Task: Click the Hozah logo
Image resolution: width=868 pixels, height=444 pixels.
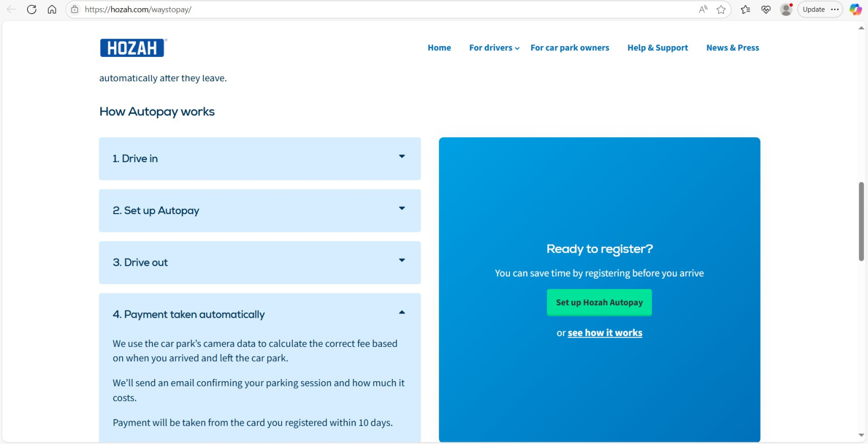Action: (x=133, y=48)
